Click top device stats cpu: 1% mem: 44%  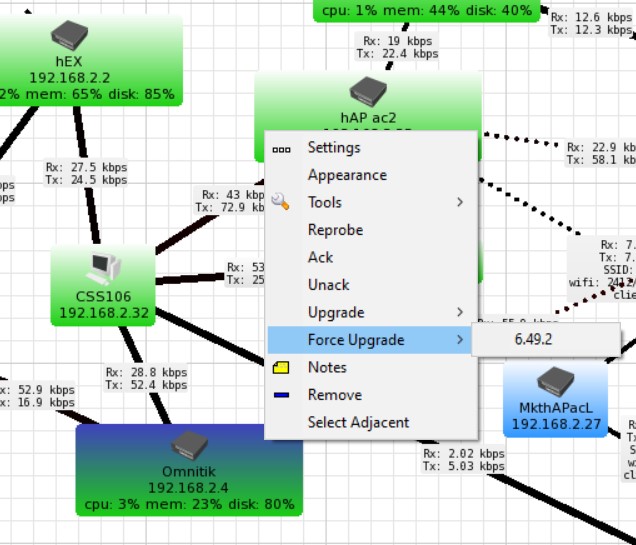[392, 11]
